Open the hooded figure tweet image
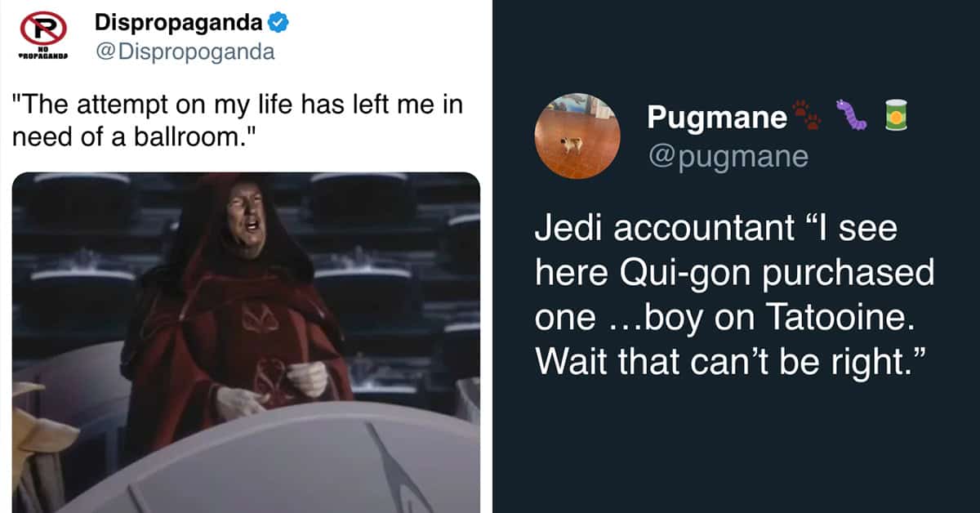This screenshot has height=513, width=980. pos(246,342)
